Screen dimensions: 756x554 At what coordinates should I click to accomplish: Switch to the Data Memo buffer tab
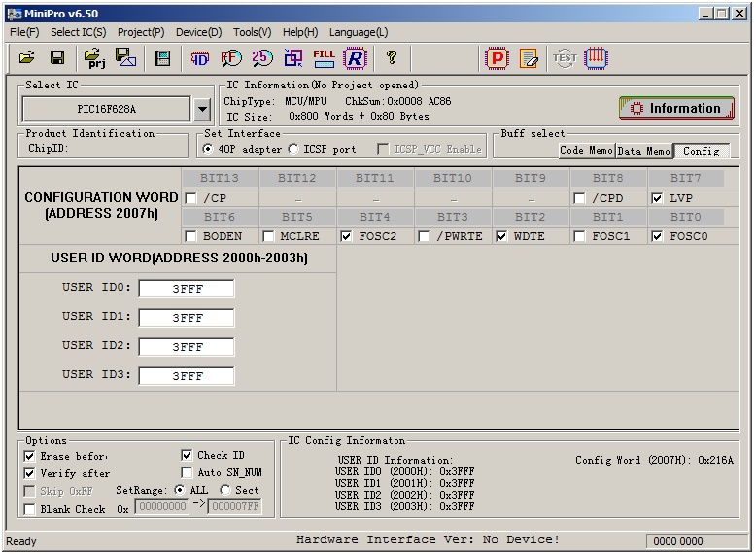643,151
